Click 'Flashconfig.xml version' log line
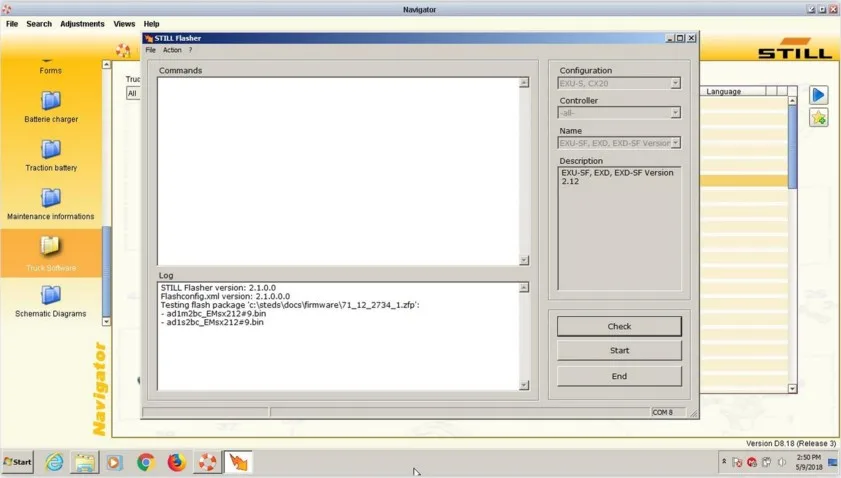The image size is (841, 478). (x=225, y=296)
